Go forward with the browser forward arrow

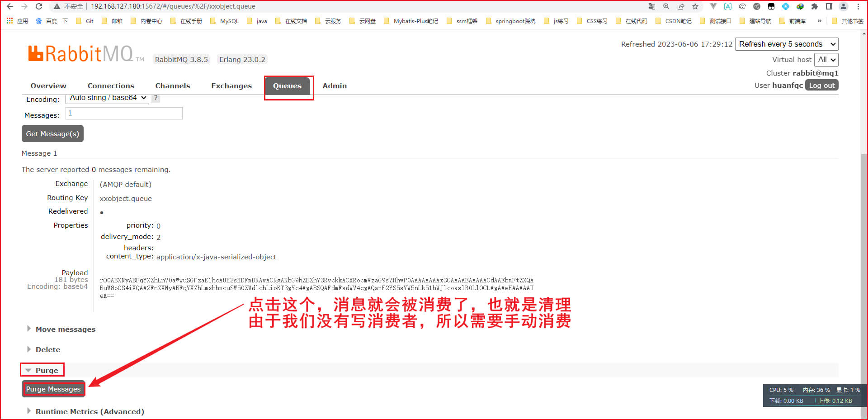click(24, 6)
